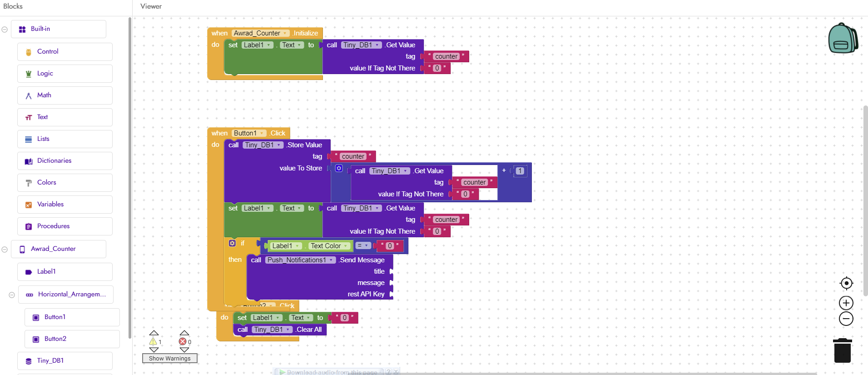Recenter the workspace with the target icon
The height and width of the screenshot is (375, 868).
point(846,283)
